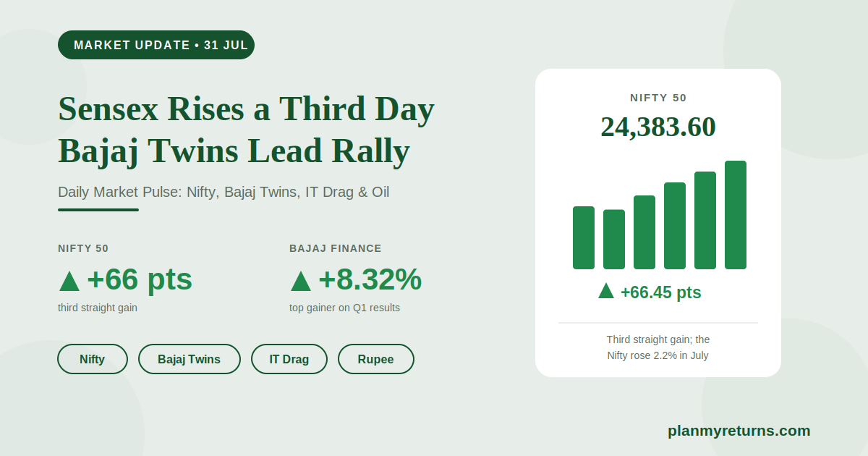Image resolution: width=868 pixels, height=456 pixels.
Task: Select the Bajaj Twins tag pill
Action: [x=190, y=359]
